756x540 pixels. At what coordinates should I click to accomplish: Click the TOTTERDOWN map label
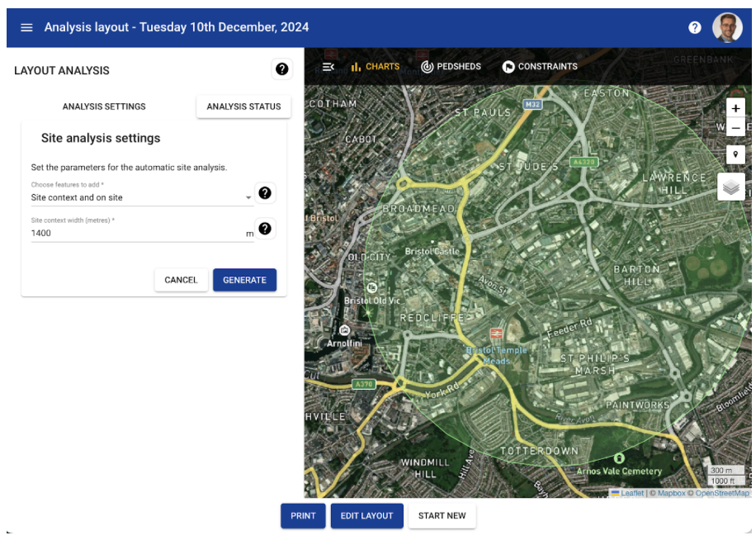(x=539, y=452)
